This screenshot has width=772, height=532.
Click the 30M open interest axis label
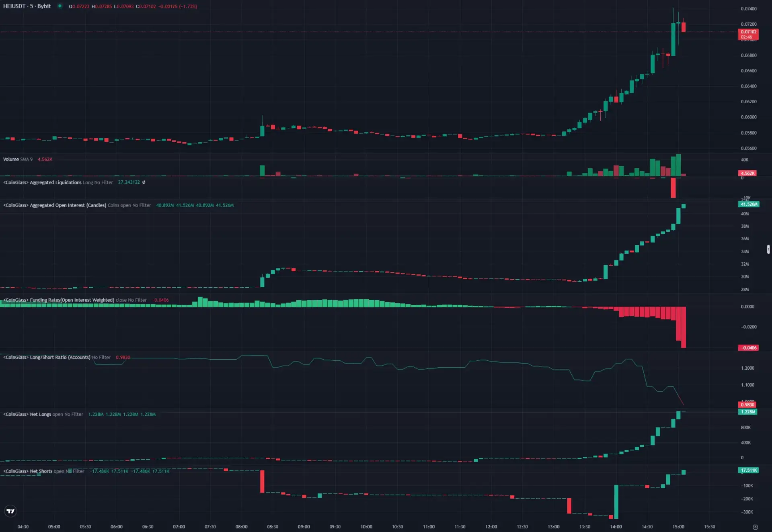(x=745, y=277)
